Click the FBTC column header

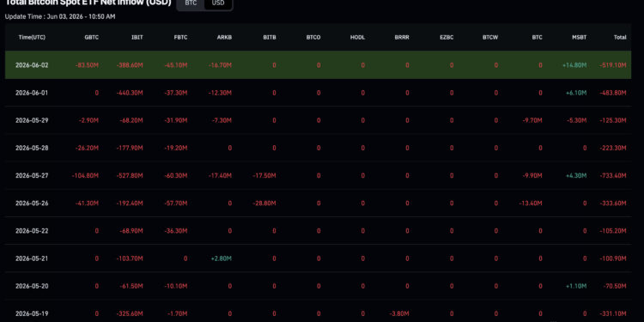point(180,38)
